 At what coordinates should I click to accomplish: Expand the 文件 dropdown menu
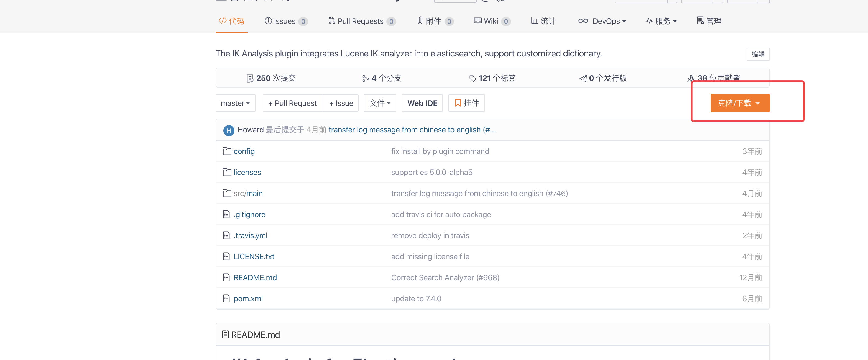(x=379, y=103)
